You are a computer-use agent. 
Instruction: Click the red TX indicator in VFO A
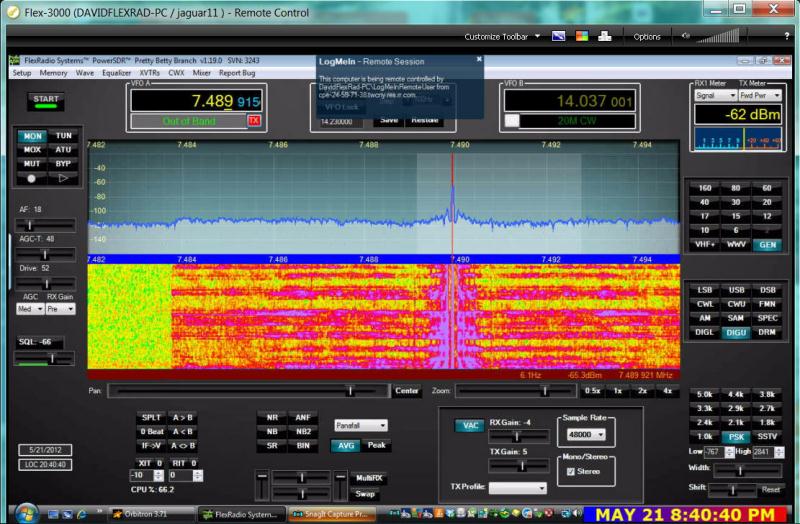254,120
